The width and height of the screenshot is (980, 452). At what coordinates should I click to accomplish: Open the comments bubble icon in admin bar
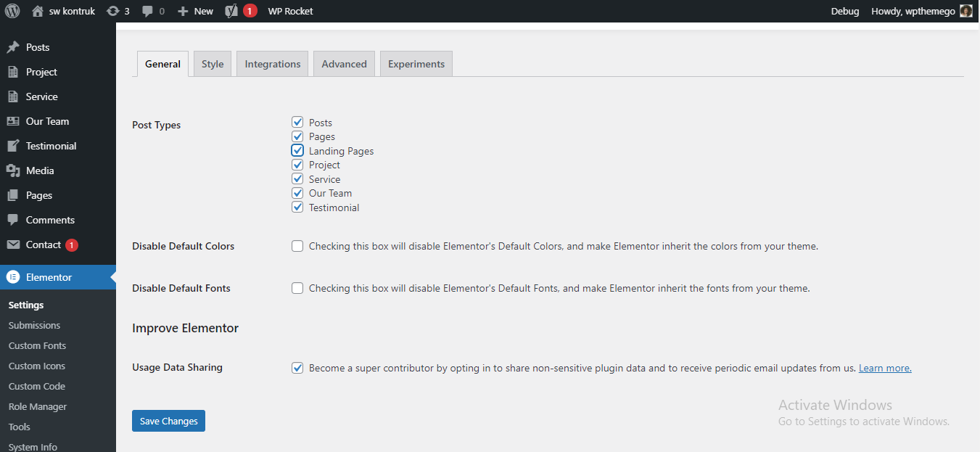tap(148, 12)
